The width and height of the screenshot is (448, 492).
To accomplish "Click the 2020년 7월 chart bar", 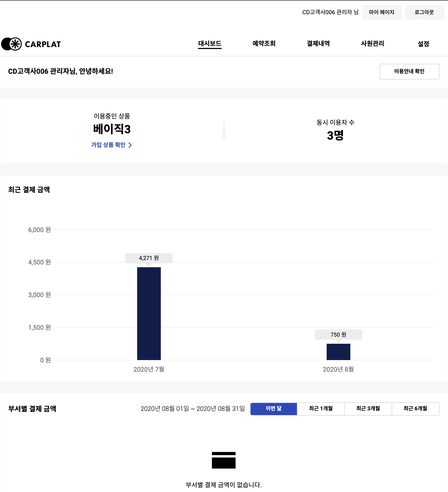I will [149, 313].
